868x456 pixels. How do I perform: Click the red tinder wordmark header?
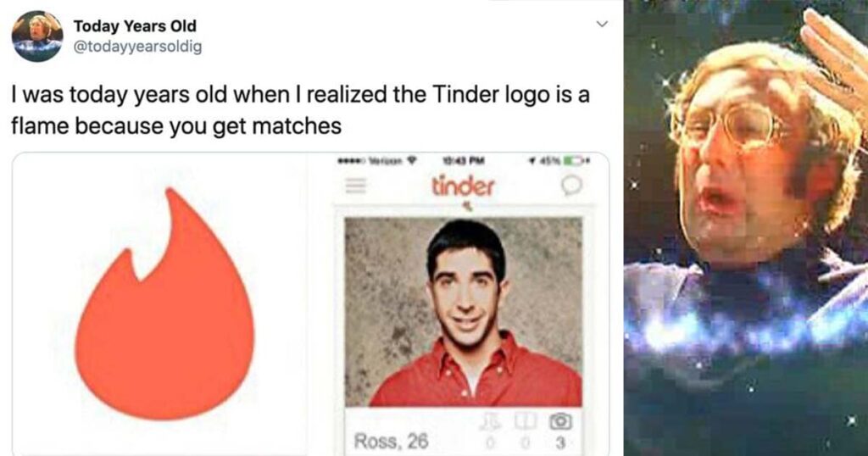pyautogui.click(x=463, y=186)
